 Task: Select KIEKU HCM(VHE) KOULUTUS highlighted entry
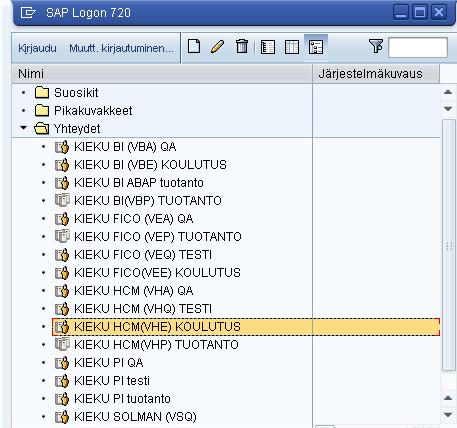click(x=246, y=327)
